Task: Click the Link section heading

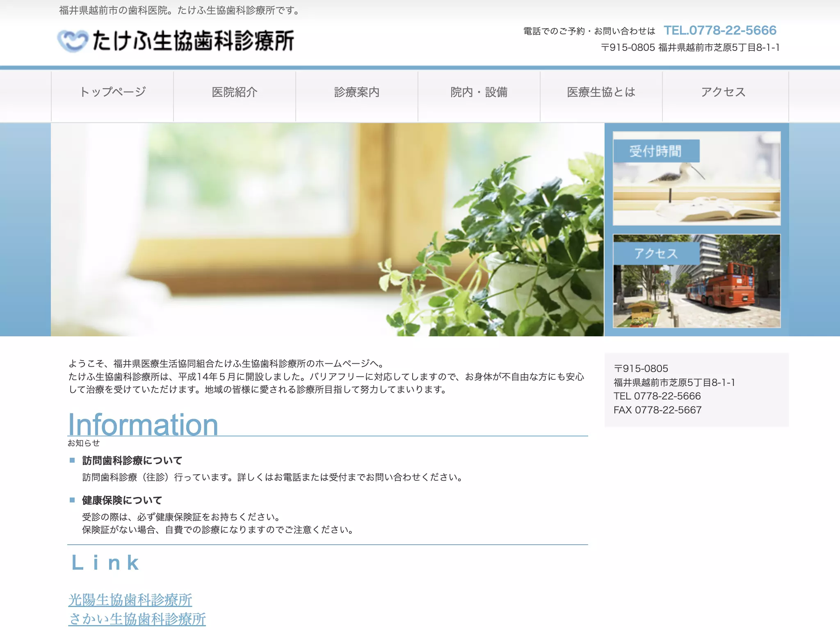Action: click(105, 563)
